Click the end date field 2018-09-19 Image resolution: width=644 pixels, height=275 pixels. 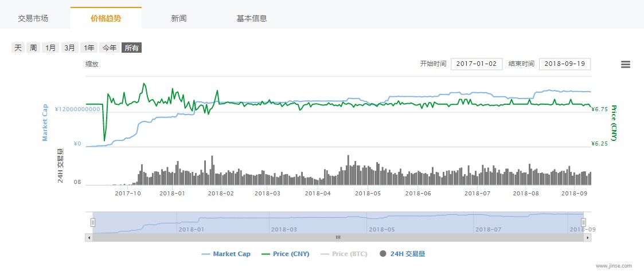[x=564, y=64]
